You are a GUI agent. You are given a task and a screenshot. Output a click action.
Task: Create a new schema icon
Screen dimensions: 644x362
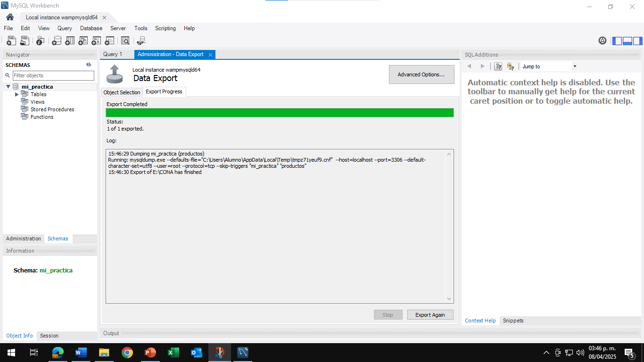coord(57,41)
